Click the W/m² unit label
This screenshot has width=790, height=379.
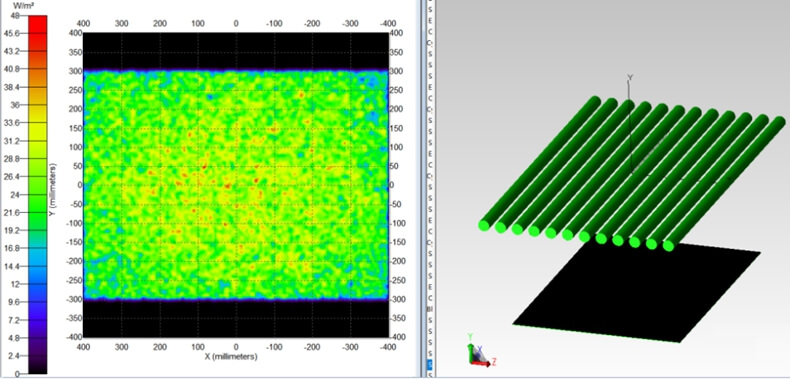[24, 6]
